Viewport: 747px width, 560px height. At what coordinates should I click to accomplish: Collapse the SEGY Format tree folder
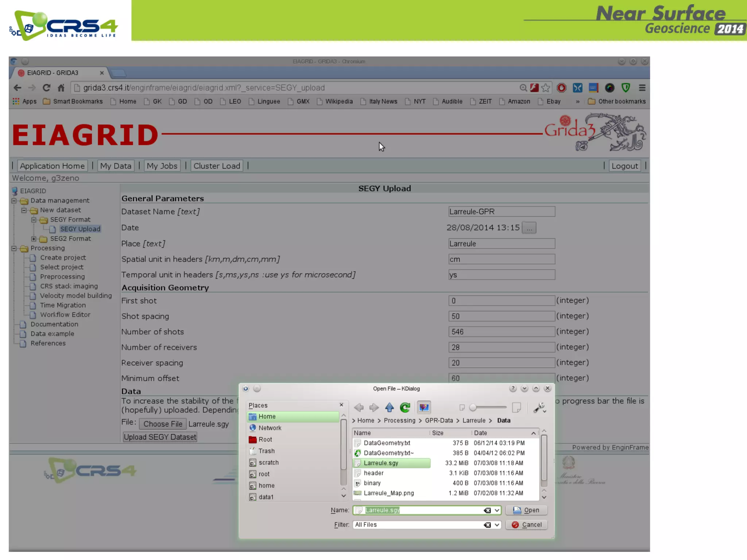(x=34, y=220)
